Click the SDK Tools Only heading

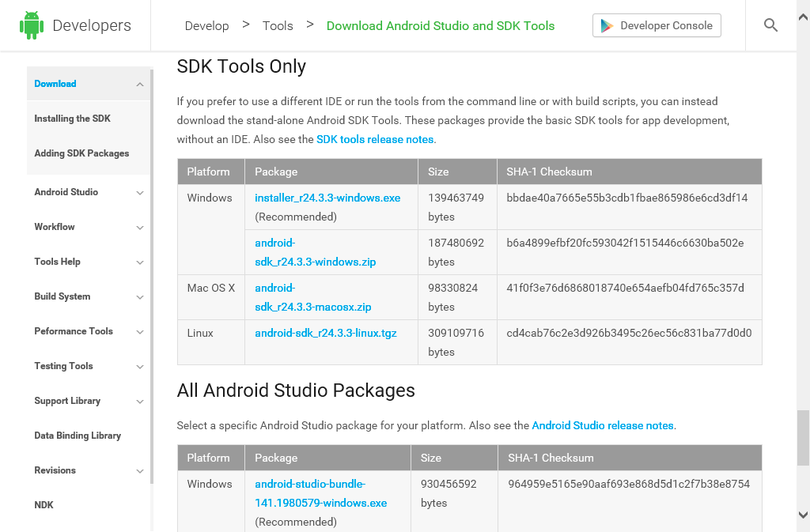(x=241, y=66)
